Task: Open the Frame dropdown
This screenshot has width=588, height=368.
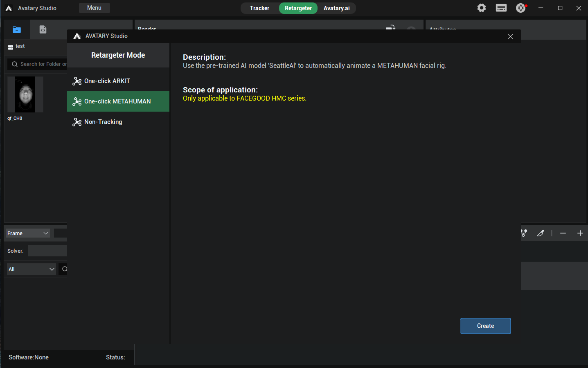Action: click(28, 233)
